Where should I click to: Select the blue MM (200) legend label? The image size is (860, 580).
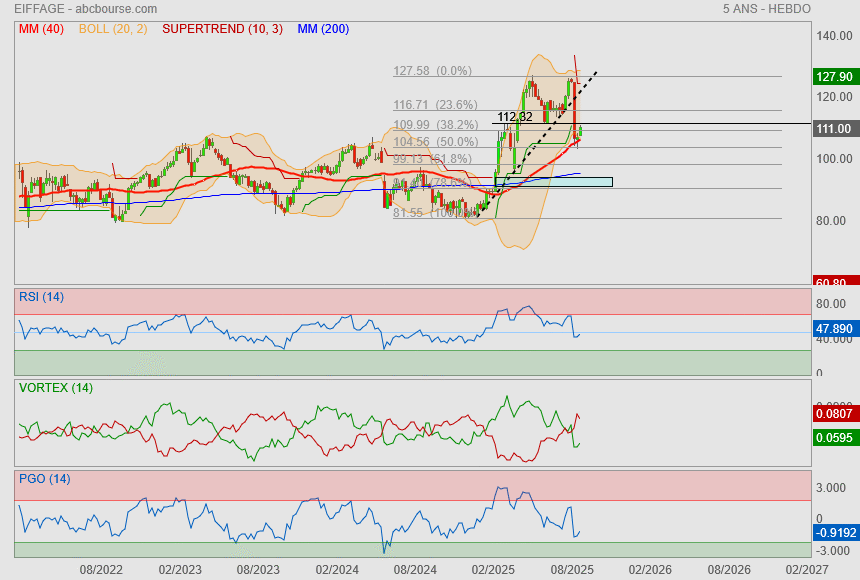coord(323,29)
